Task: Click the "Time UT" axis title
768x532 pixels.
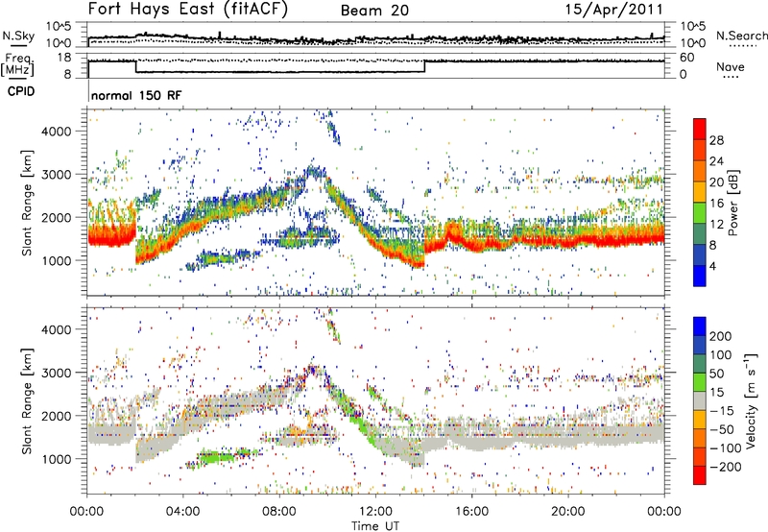Action: coord(375,526)
